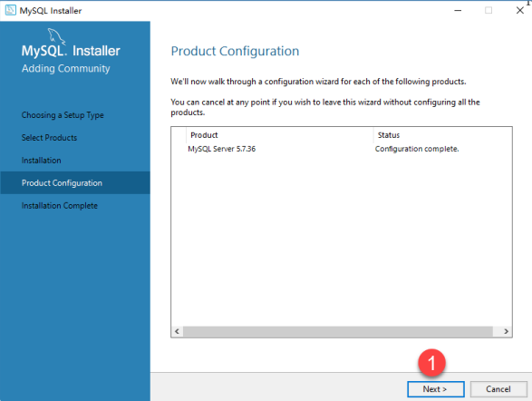Select the Select Products step

click(49, 138)
